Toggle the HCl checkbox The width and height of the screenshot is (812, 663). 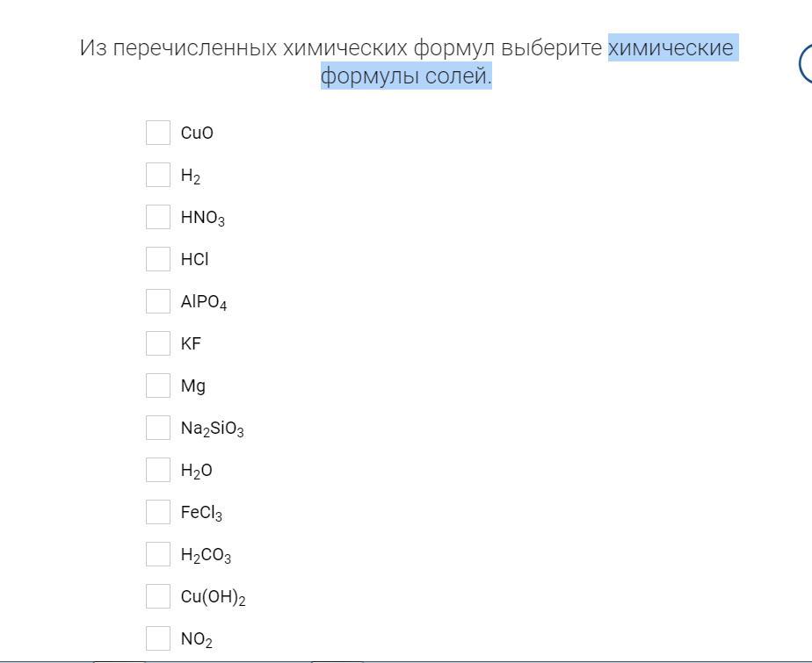point(158,259)
